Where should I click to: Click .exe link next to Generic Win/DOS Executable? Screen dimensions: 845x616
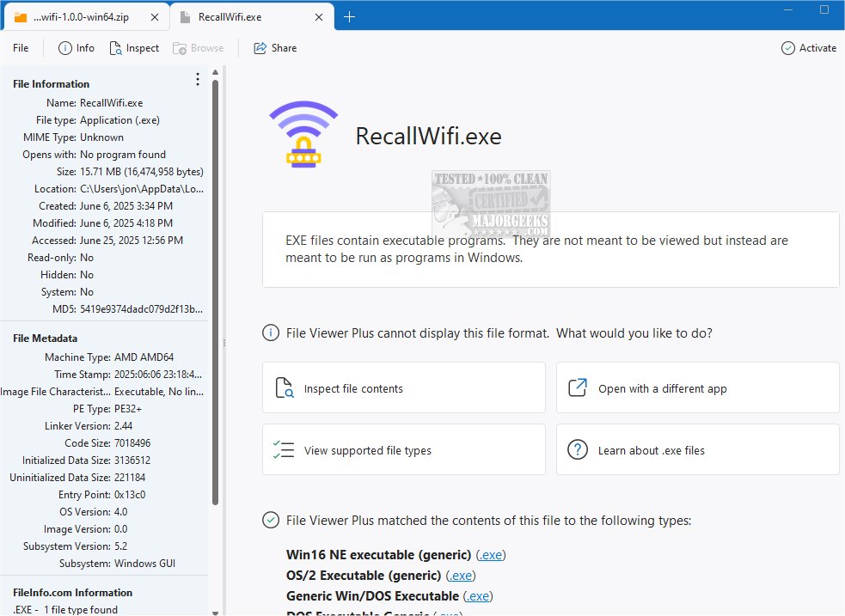(478, 596)
